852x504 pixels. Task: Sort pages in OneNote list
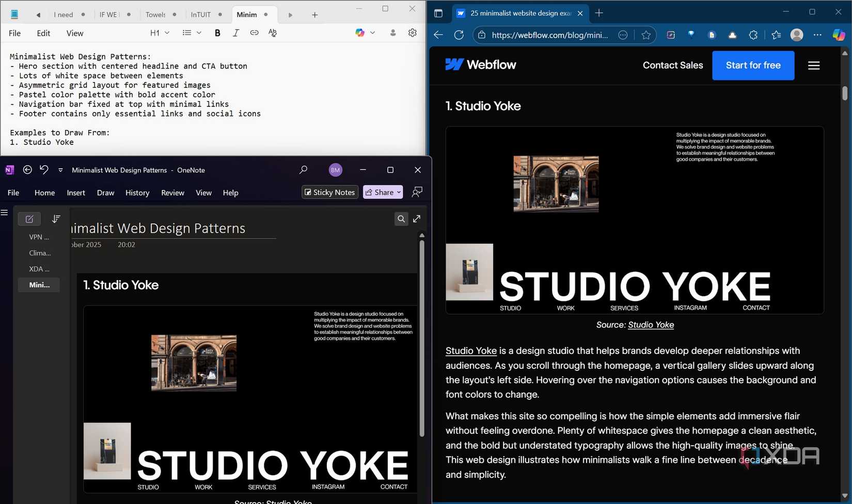[x=56, y=219]
